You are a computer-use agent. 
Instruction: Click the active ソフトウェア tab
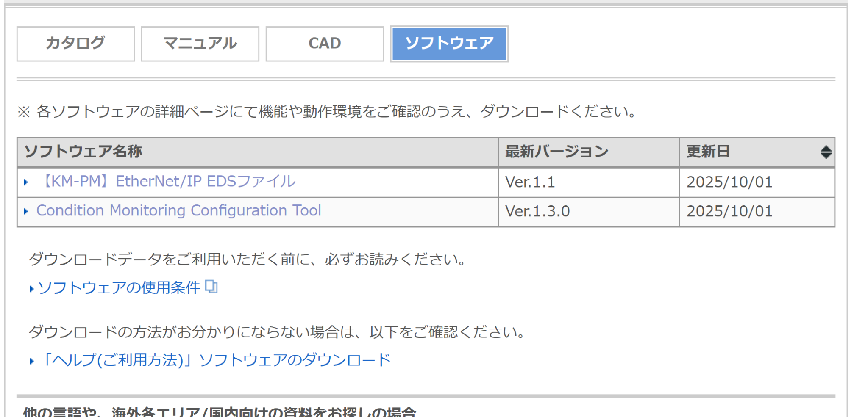pyautogui.click(x=449, y=44)
